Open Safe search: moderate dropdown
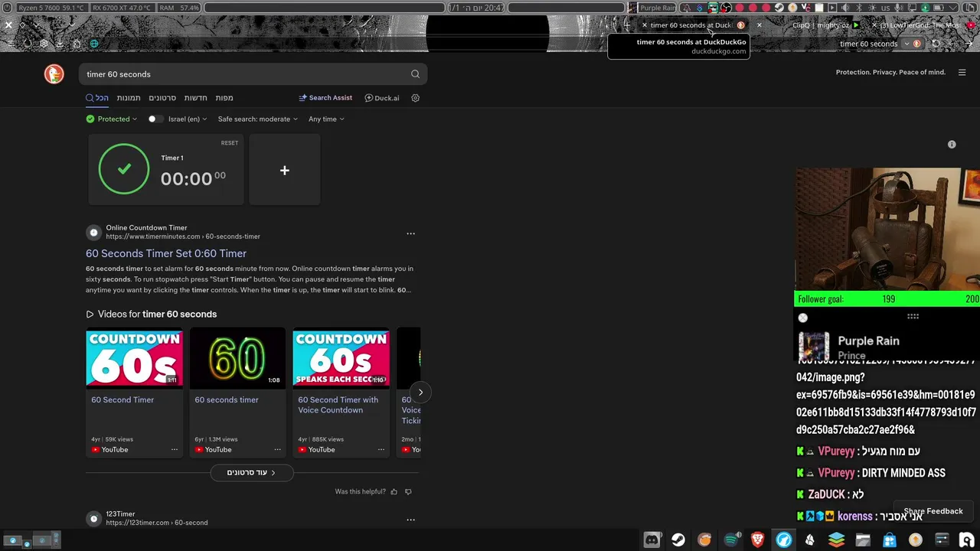 pyautogui.click(x=258, y=119)
